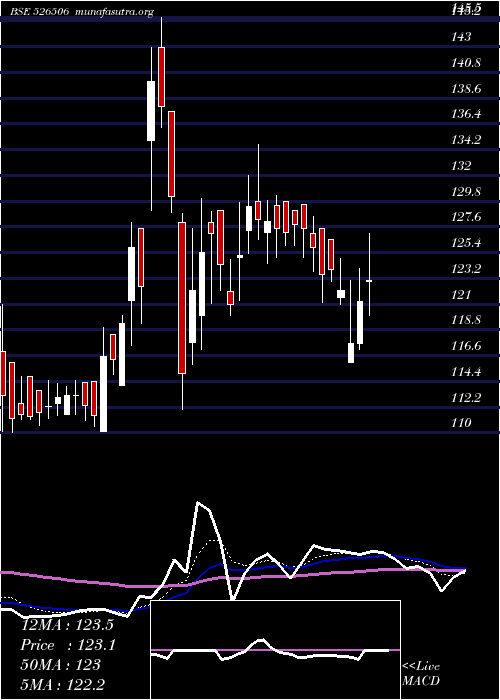Click the last candlestick at 123.2
This screenshot has height=700, width=500.
(369, 281)
